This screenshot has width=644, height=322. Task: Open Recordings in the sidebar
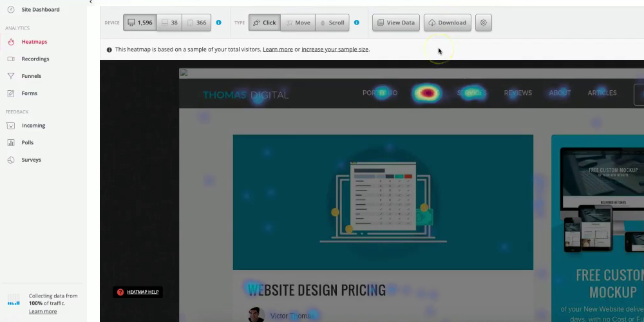click(35, 59)
